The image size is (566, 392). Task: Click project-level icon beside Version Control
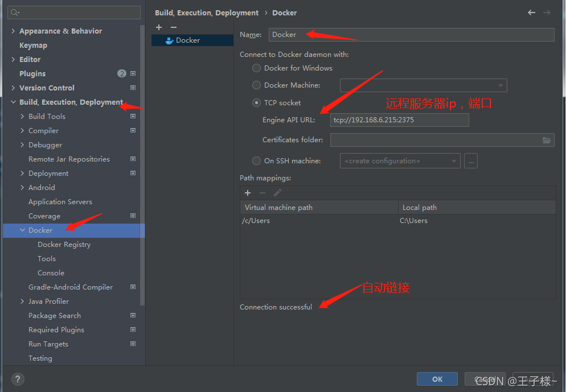coord(133,88)
